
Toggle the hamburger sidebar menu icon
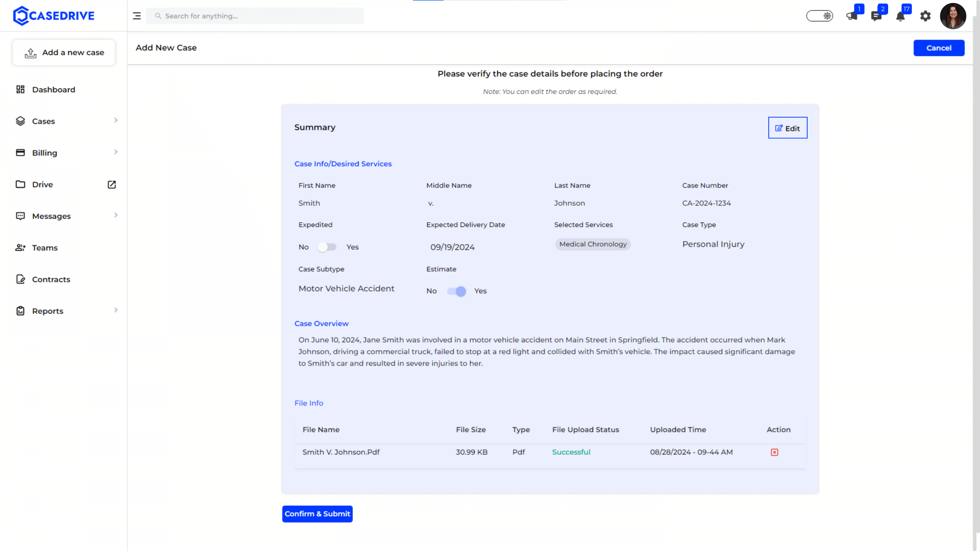pos(136,16)
